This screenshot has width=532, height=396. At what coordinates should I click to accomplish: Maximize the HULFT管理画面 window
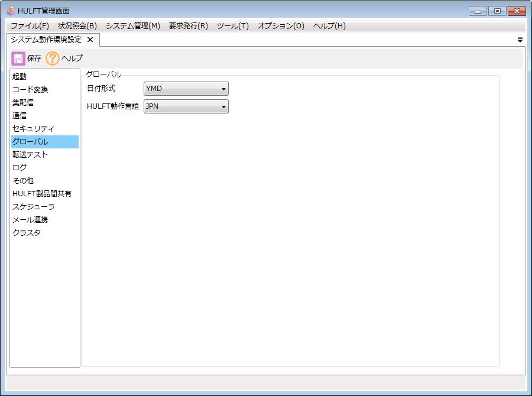(x=497, y=11)
